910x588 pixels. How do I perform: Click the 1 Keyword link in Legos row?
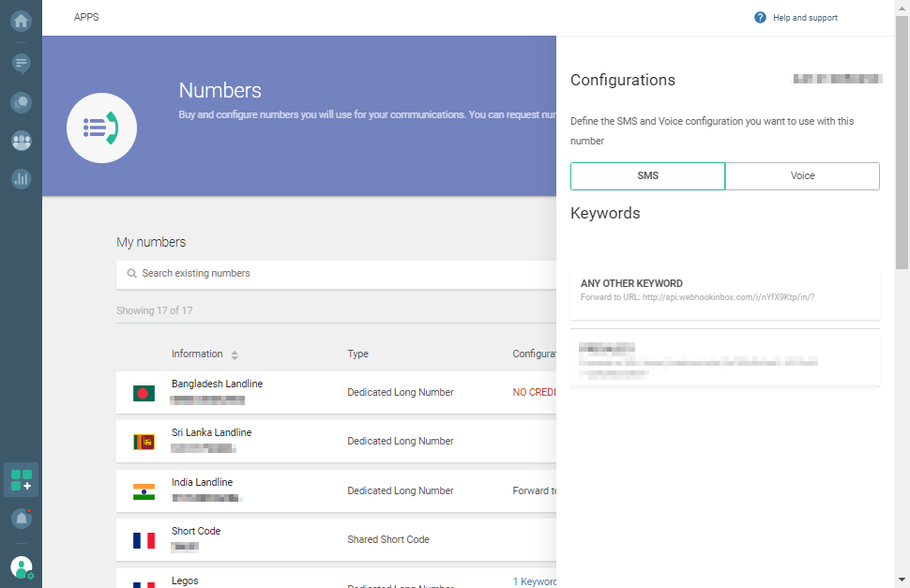(534, 581)
